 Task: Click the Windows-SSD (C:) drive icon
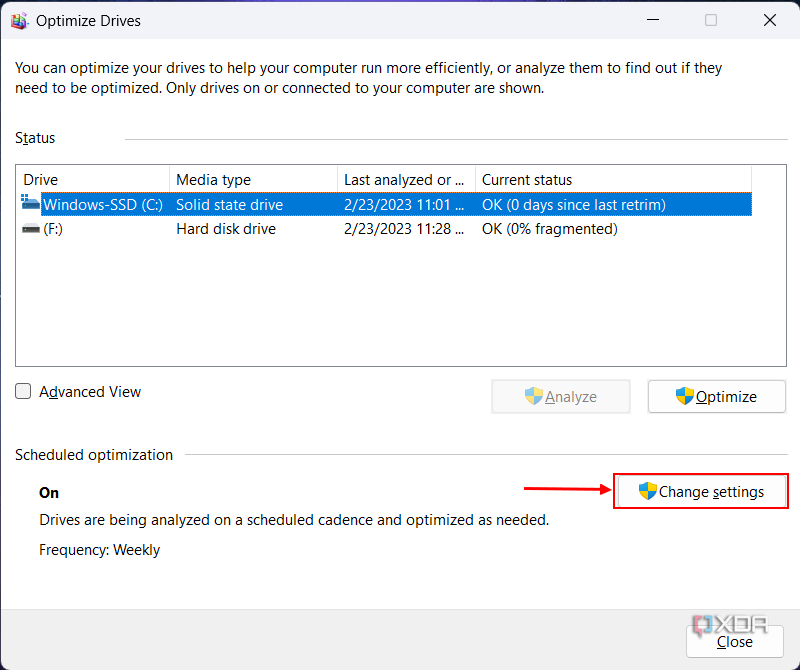31,204
